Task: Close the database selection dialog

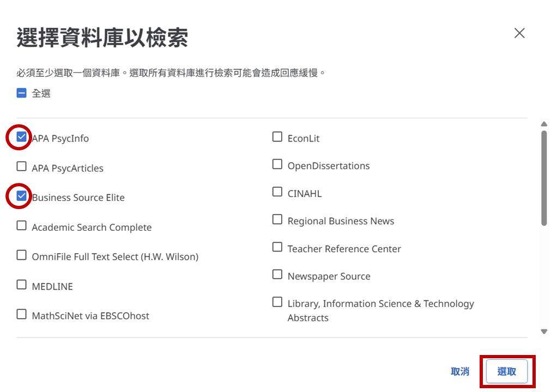Action: 519,33
